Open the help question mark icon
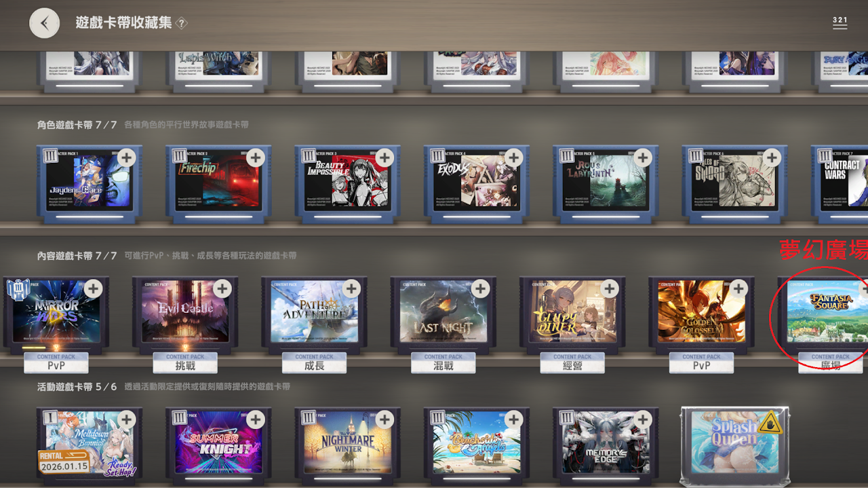This screenshot has width=868, height=488. 181,23
